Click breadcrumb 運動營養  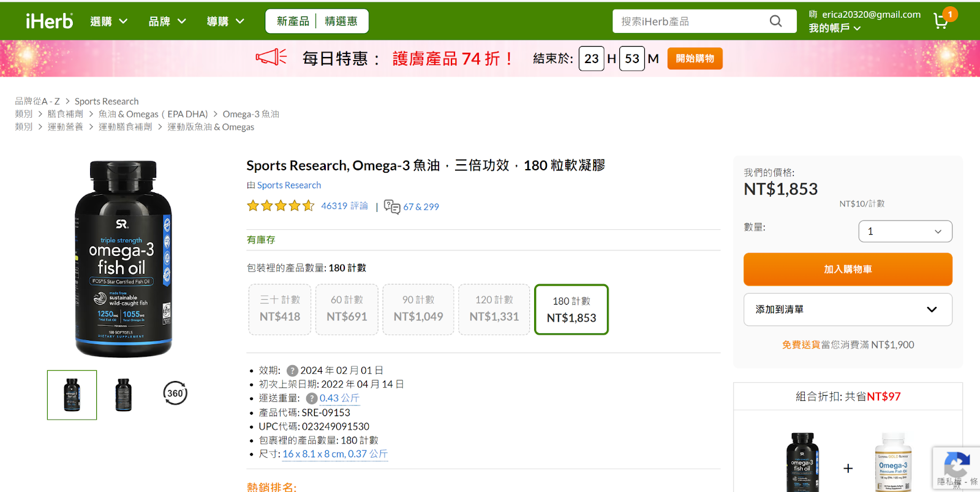(x=66, y=127)
